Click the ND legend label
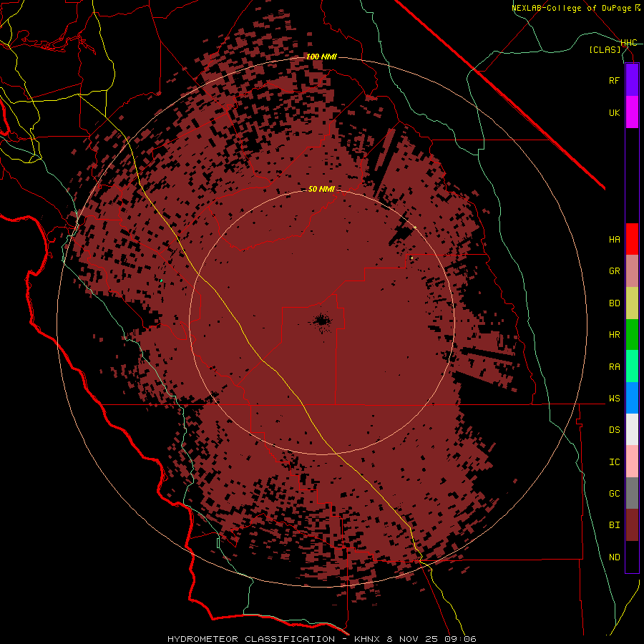Image resolution: width=644 pixels, height=644 pixels. 614,557
